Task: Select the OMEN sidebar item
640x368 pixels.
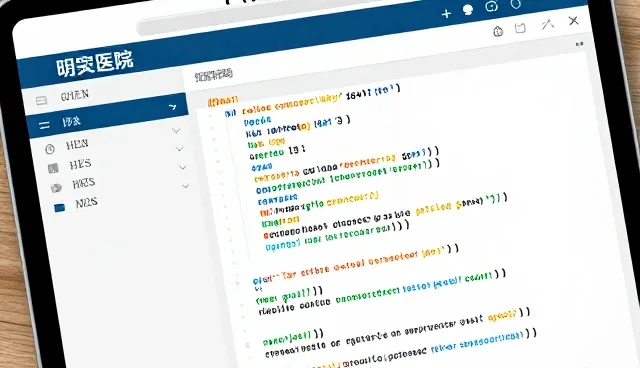Action: [75, 95]
